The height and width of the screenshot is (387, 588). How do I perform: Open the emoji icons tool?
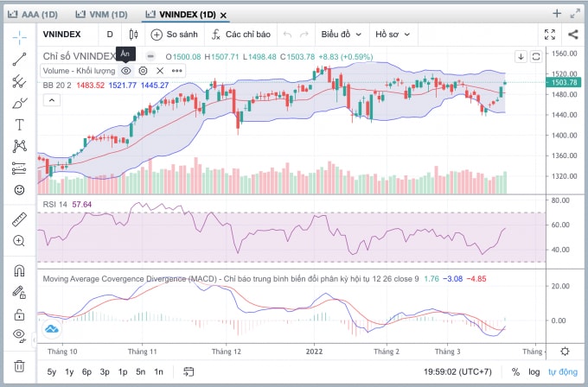[x=20, y=190]
